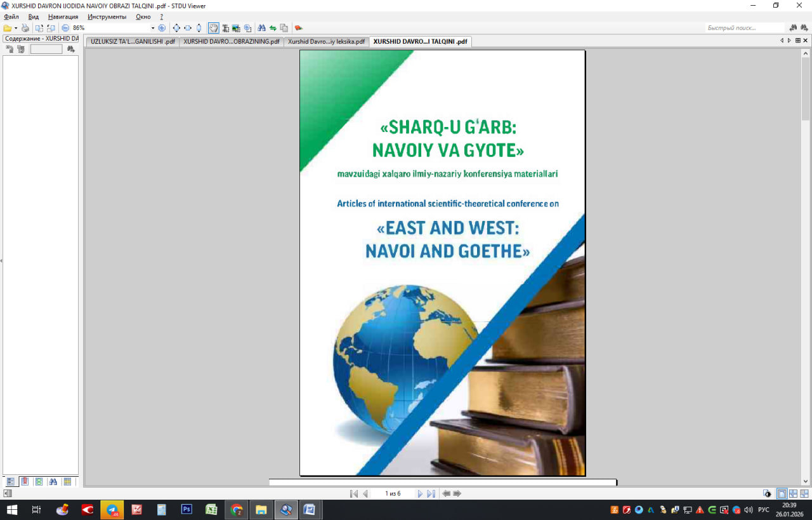Go to the last page
The height and width of the screenshot is (520, 812).
[x=431, y=493]
